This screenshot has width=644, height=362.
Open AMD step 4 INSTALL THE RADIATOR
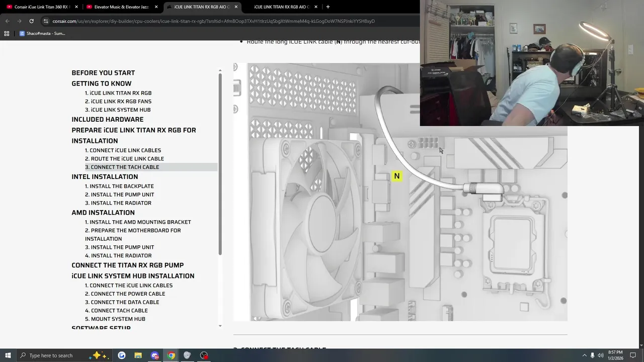118,255
